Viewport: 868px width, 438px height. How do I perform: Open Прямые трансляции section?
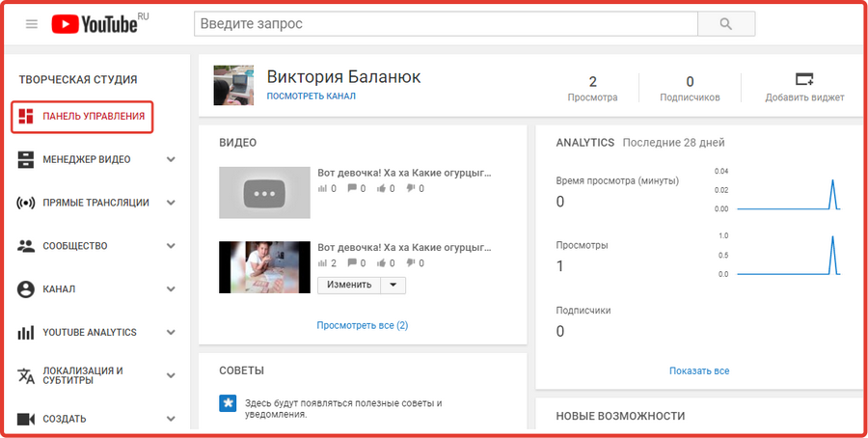point(95,203)
